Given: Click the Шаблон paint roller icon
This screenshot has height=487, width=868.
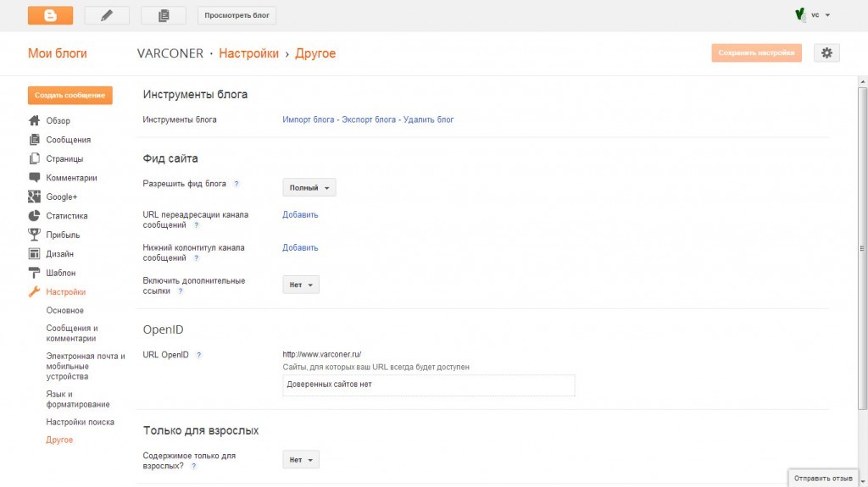Looking at the screenshot, I should (x=34, y=273).
